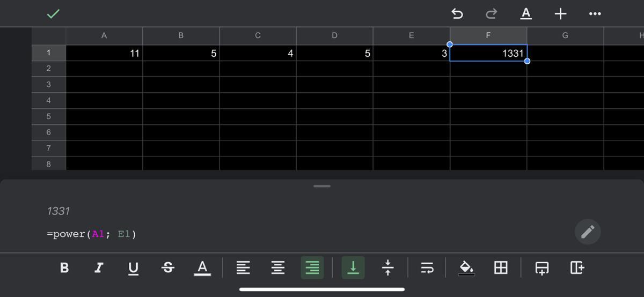The width and height of the screenshot is (644, 297).
Task: Click the formula text =power(A1; E1)
Action: 92,234
